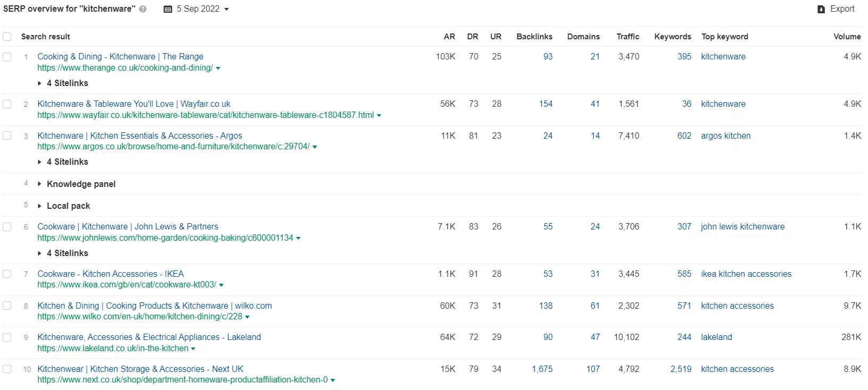Open 602 keywords for Argos result
The width and height of the screenshot is (868, 390).
point(684,136)
